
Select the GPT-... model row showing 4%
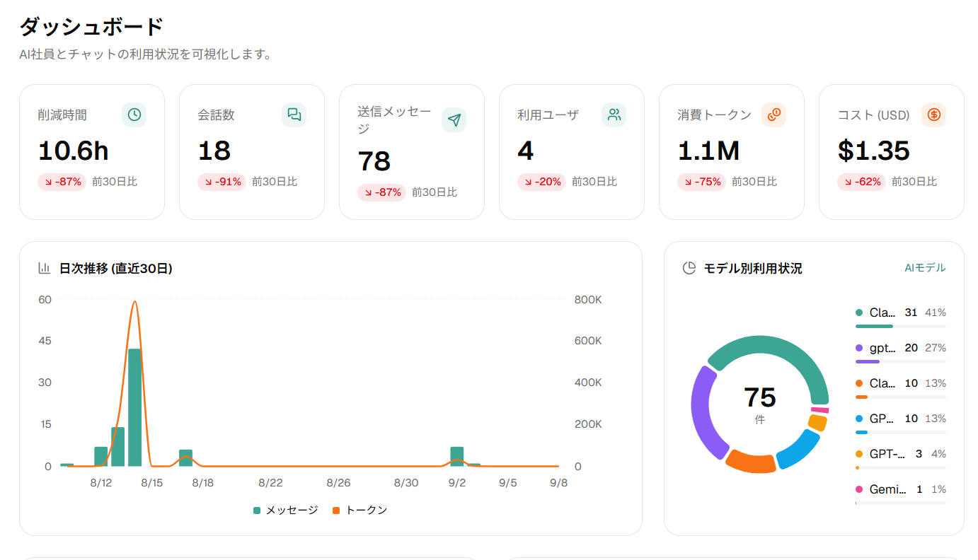coord(900,458)
